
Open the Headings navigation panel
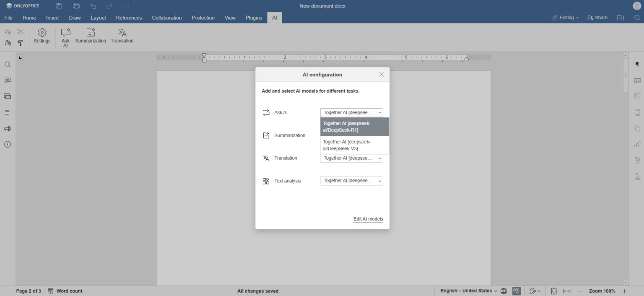[8, 112]
